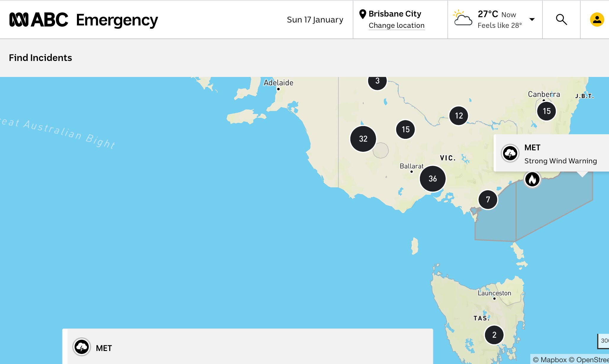The height and width of the screenshot is (364, 609).
Task: Click the partly cloudy weather icon
Action: point(462,18)
